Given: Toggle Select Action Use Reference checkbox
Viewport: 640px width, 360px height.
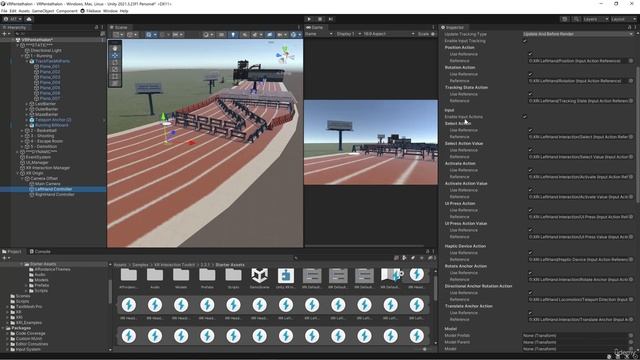Looking at the screenshot, I should [530, 130].
